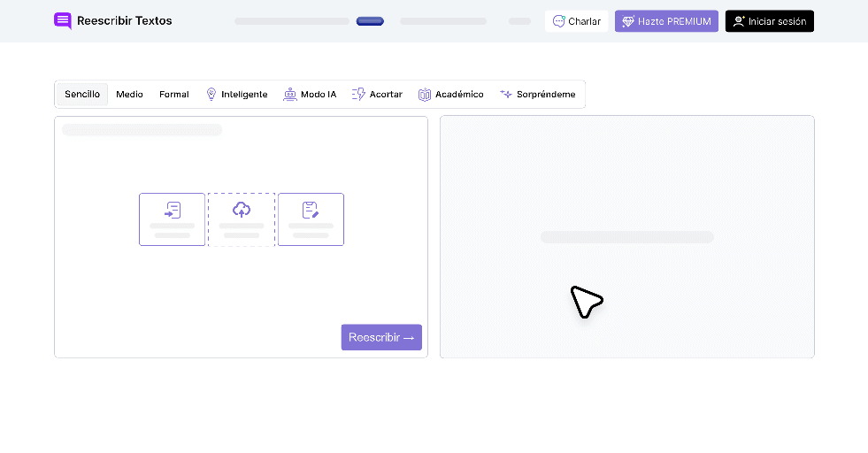Screen dimensions: 868x453
Task: Select the Modo IA robot mode
Action: point(310,94)
